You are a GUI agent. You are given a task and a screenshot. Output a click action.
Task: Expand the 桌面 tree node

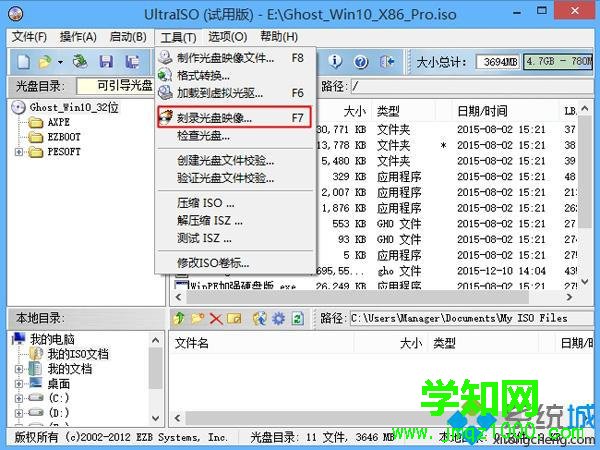point(18,384)
